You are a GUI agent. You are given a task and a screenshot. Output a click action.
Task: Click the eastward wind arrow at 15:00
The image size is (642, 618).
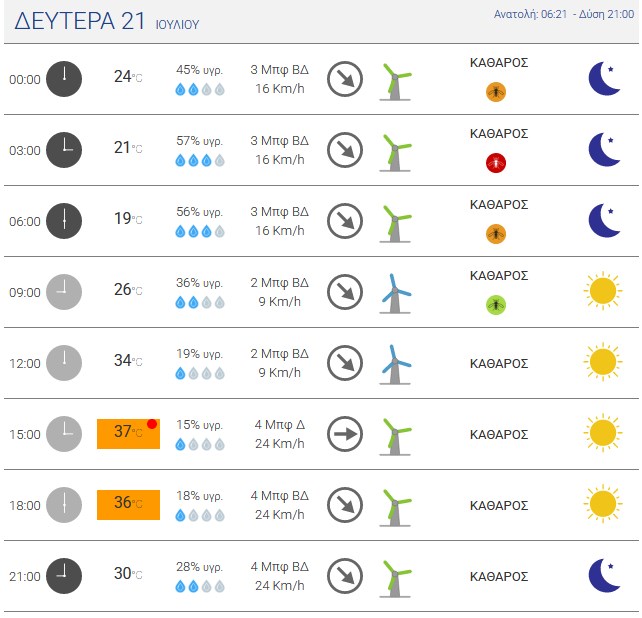(345, 434)
